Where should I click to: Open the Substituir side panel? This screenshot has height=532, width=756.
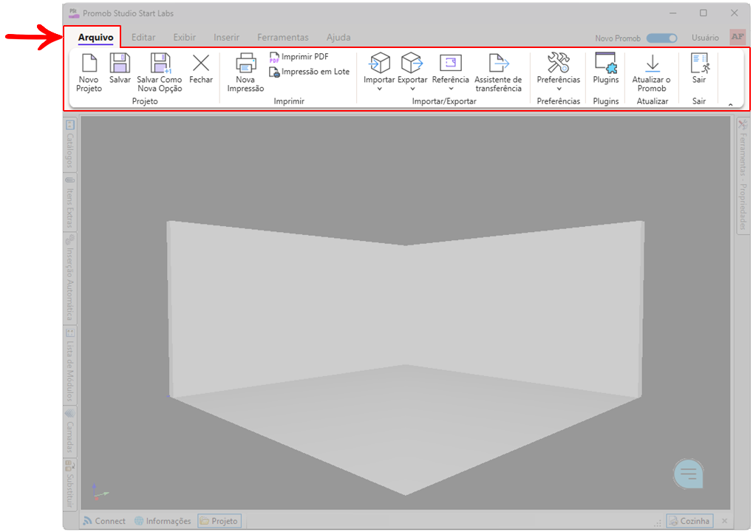pos(70,484)
